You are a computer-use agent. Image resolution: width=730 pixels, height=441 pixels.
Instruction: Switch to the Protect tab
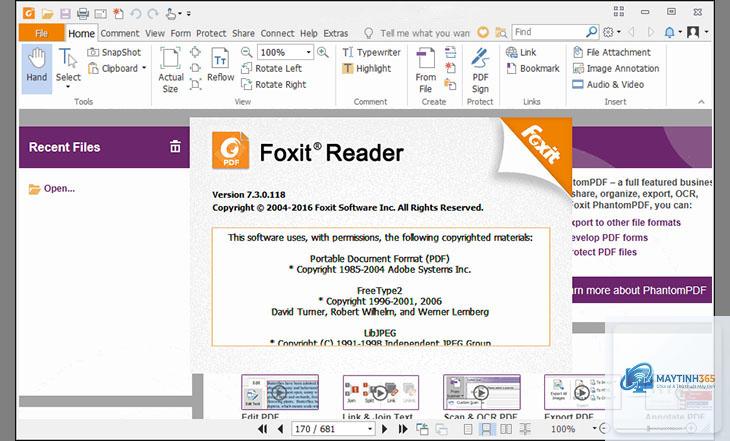pyautogui.click(x=211, y=33)
